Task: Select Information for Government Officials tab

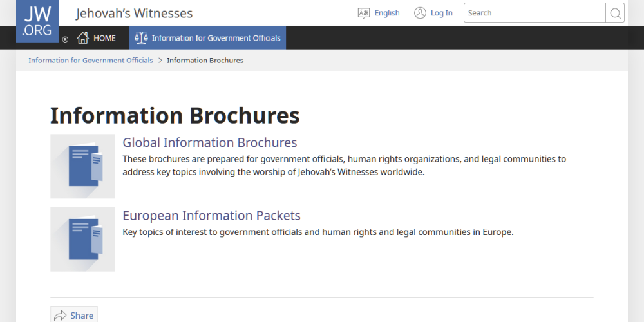Action: pyautogui.click(x=216, y=38)
